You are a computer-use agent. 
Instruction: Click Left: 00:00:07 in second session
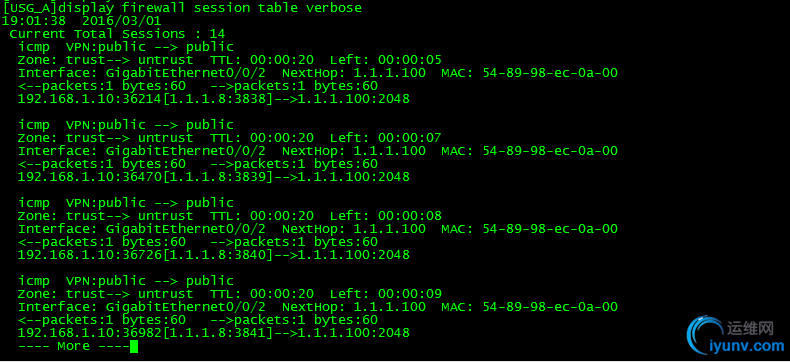385,138
